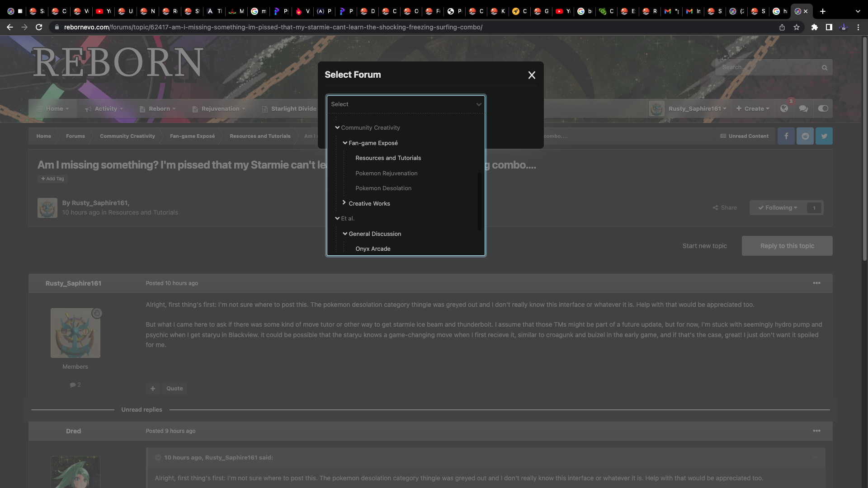Screen dimensions: 868x488
Task: Show the tab search chevron
Action: pyautogui.click(x=858, y=11)
